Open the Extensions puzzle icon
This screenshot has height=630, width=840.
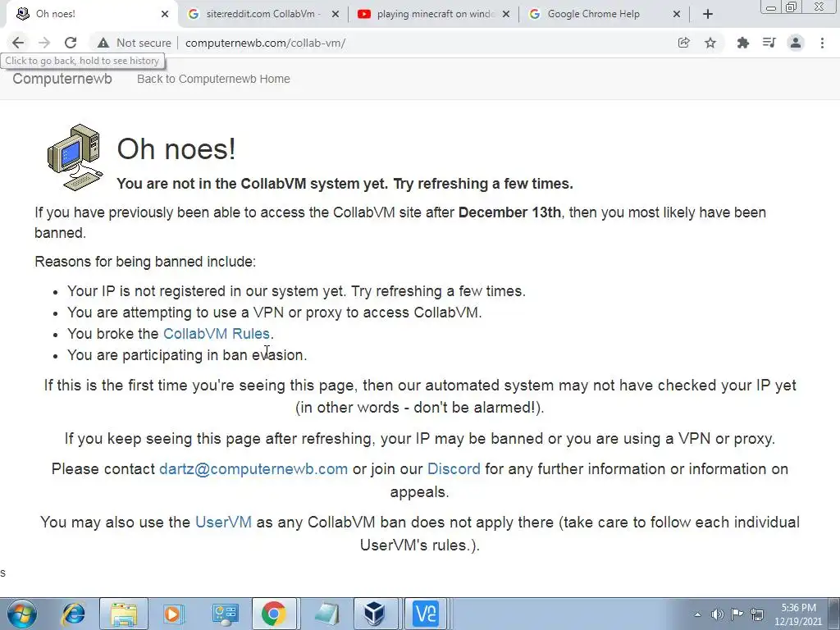pos(742,43)
